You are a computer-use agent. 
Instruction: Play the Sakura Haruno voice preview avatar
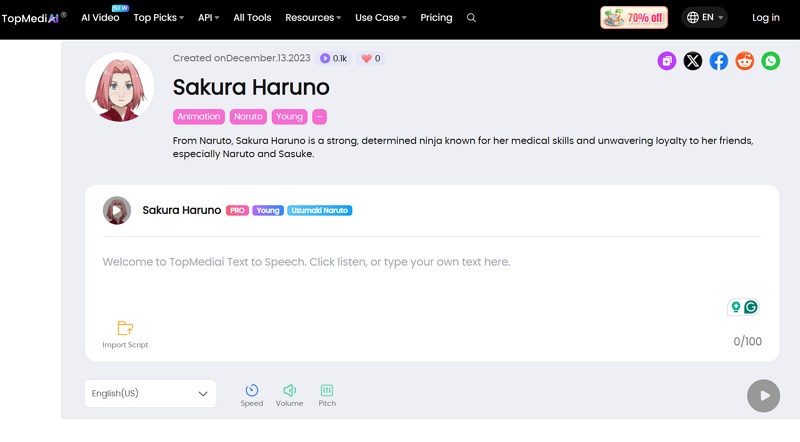[x=117, y=210]
